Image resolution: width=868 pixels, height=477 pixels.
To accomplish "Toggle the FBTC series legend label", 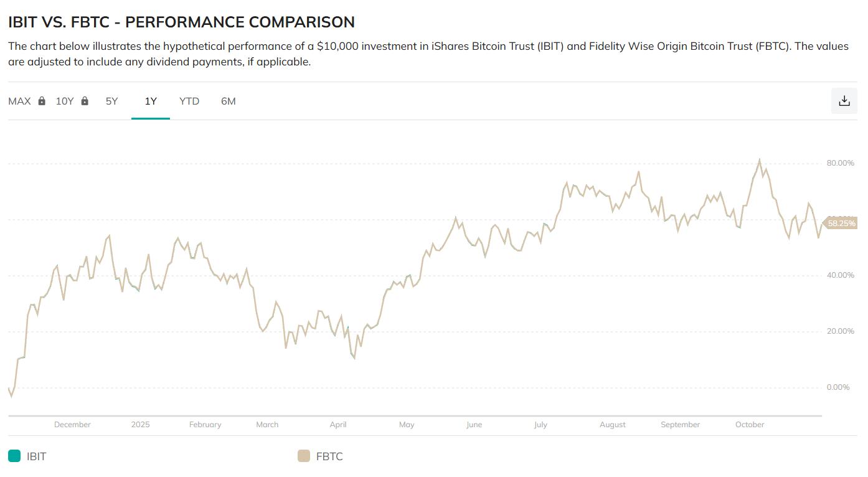I will click(329, 456).
